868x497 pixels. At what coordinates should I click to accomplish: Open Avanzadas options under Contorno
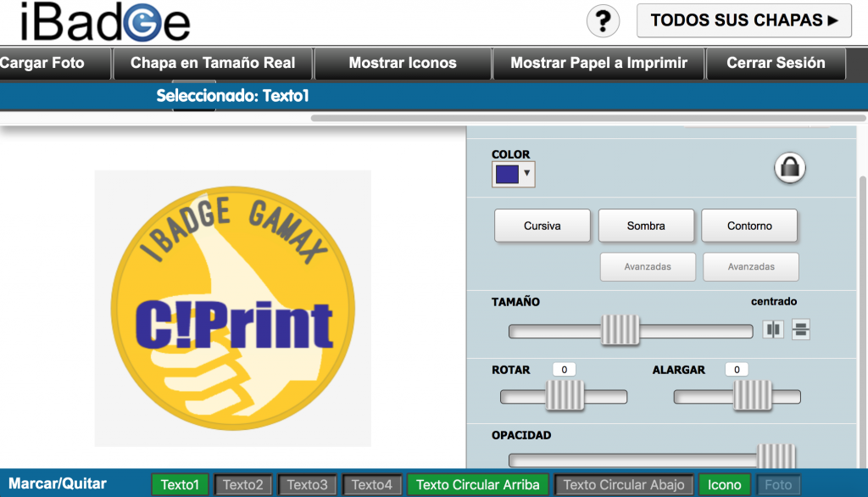751,266
